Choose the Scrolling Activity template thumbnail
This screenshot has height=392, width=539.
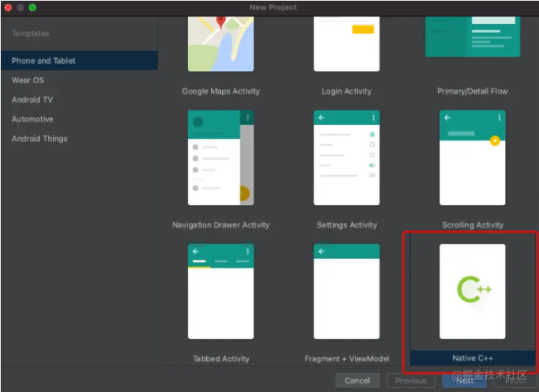pos(472,158)
